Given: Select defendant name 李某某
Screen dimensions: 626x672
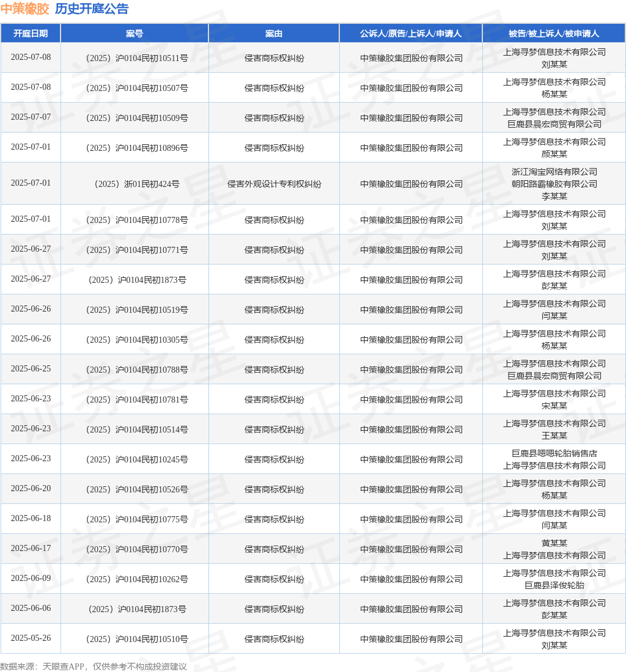Looking at the screenshot, I should point(554,196).
